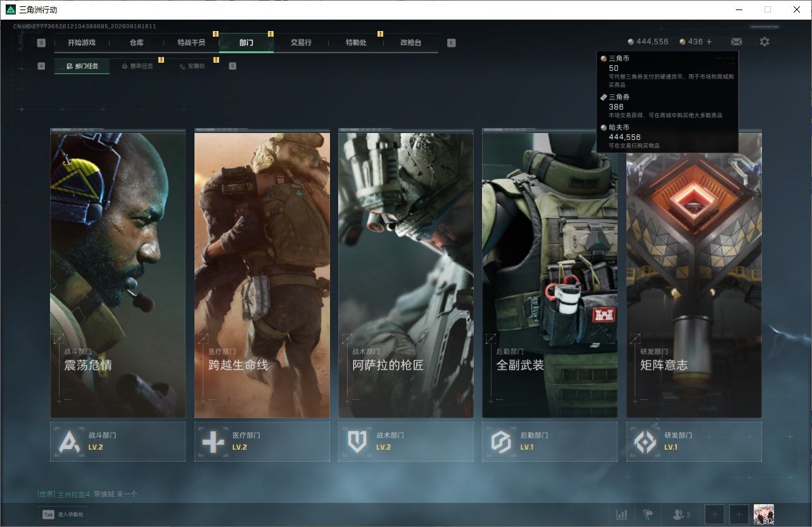812x527 pixels.
Task: Click the CN UID string at top left
Action: [x=85, y=27]
